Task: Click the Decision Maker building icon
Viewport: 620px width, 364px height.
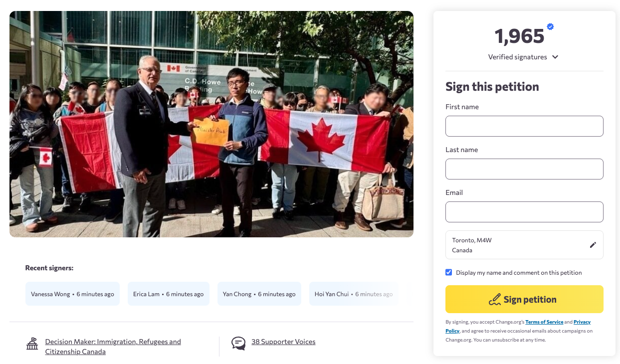Action: (x=32, y=344)
